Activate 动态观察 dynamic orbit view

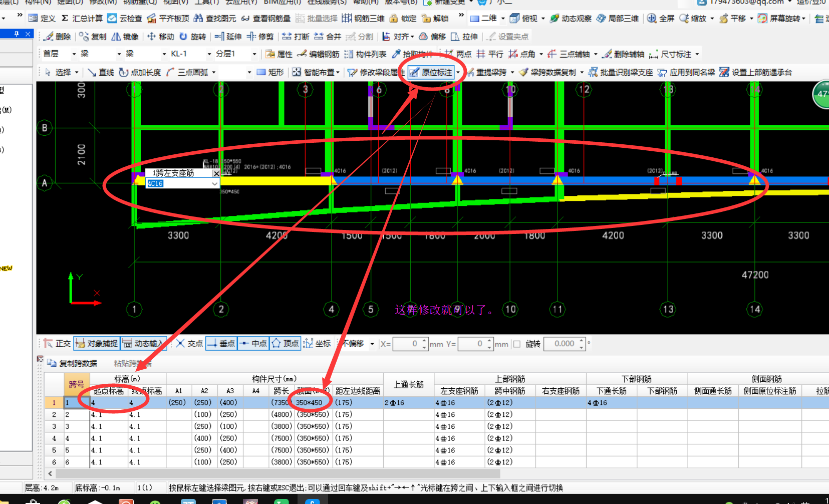(x=571, y=19)
